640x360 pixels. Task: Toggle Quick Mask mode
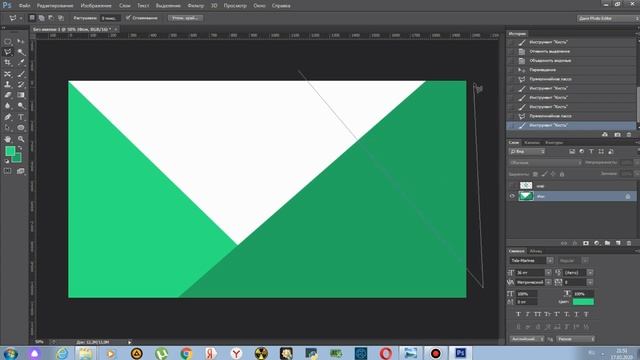8,171
